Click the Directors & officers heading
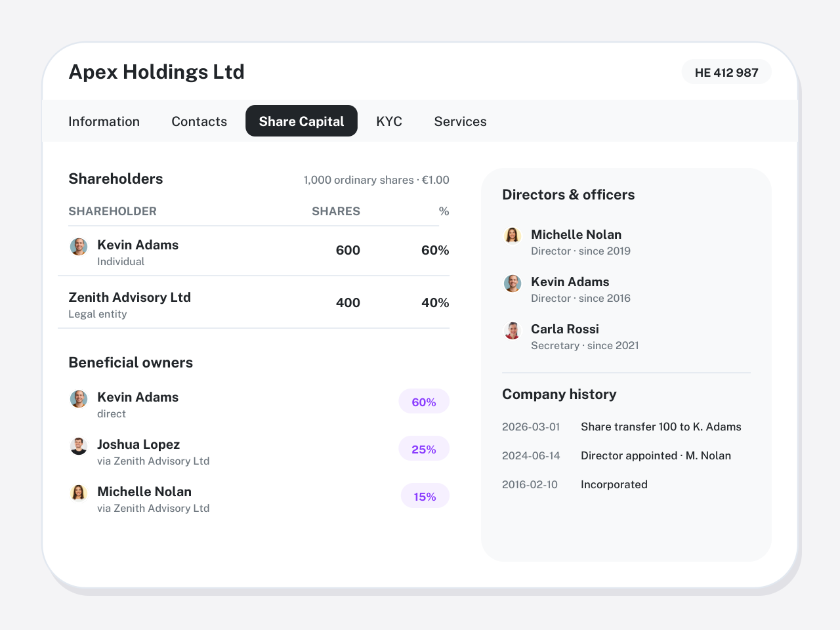Screen dimensions: 840x630 [x=568, y=194]
